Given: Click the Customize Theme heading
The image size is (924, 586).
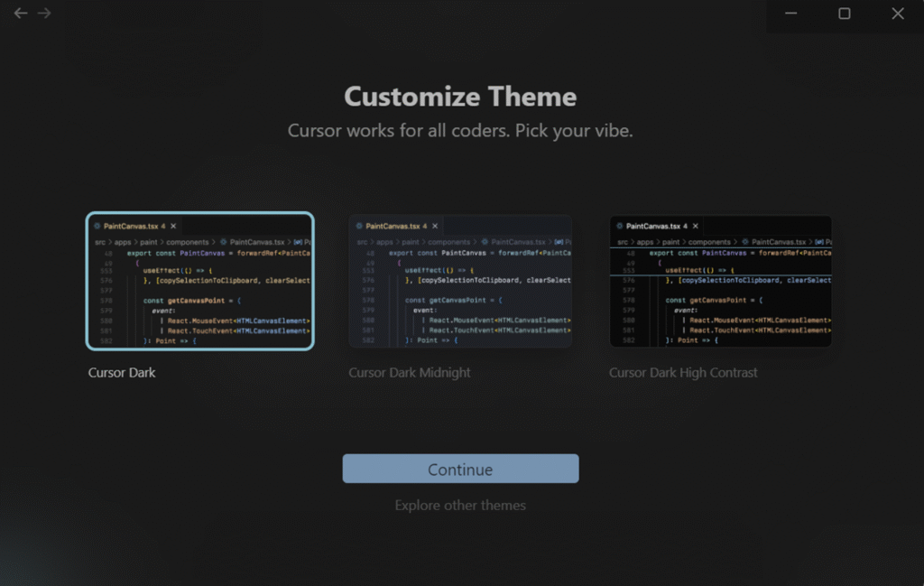Looking at the screenshot, I should click(x=460, y=97).
